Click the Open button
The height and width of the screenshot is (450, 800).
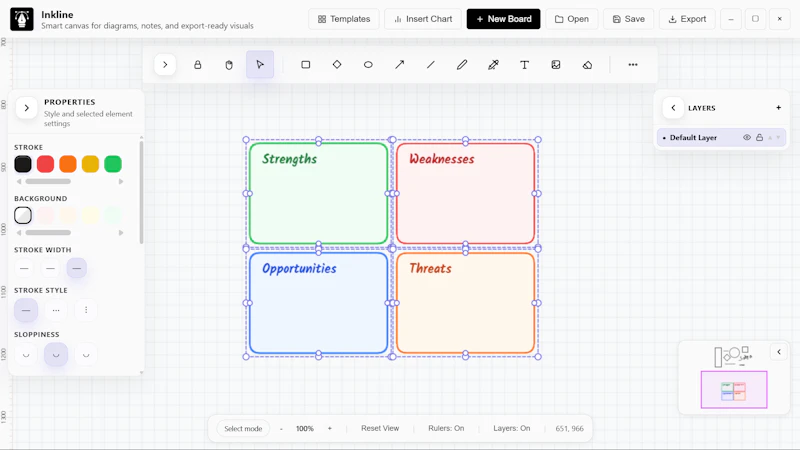pos(572,19)
